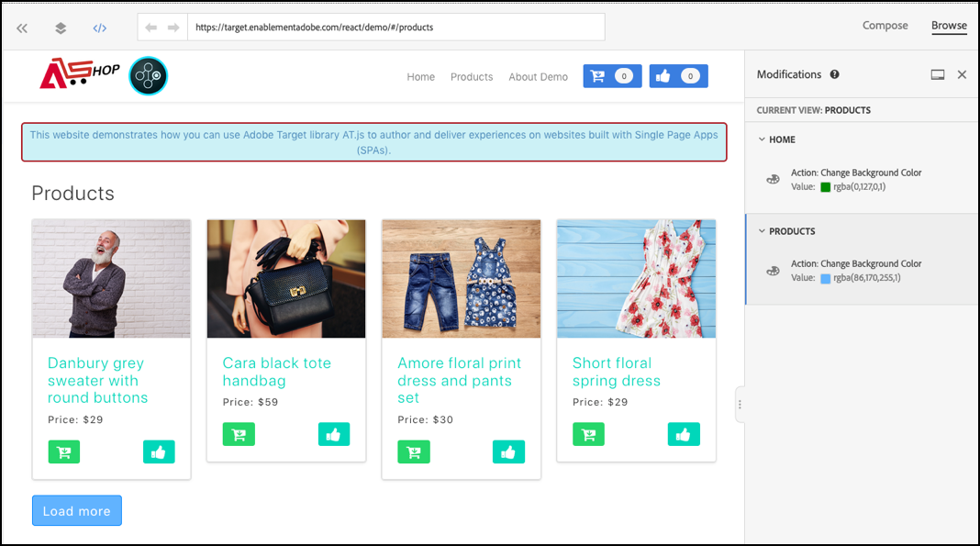The height and width of the screenshot is (546, 980).
Task: Open the layers icon in toolbar
Action: [61, 28]
